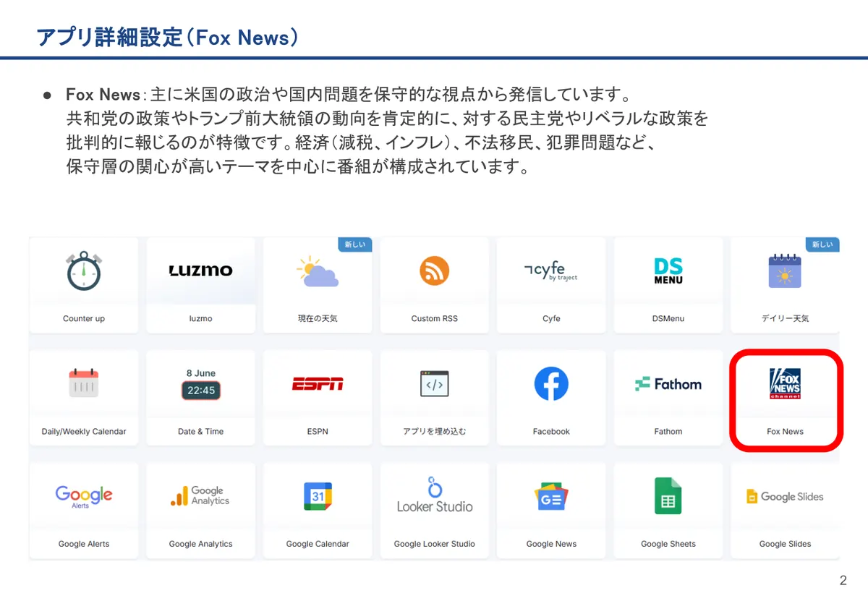Open the ESPN logo icon
Screen dimensions: 868x614
pos(318,384)
